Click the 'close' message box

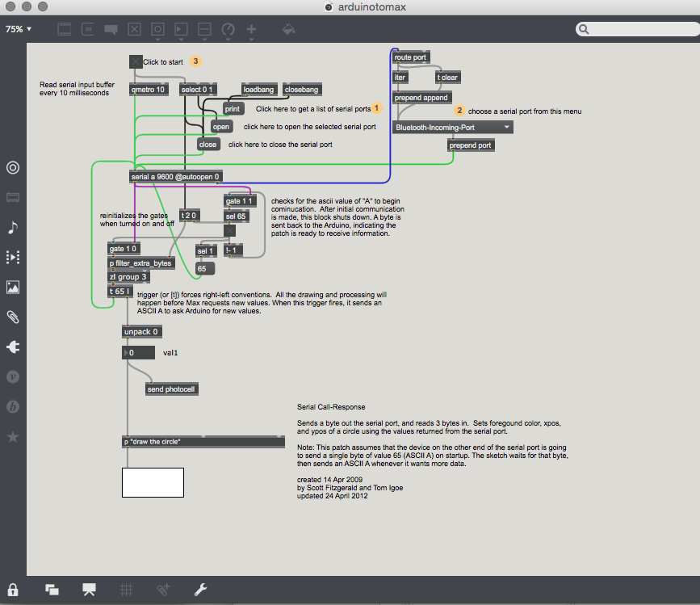tap(208, 145)
